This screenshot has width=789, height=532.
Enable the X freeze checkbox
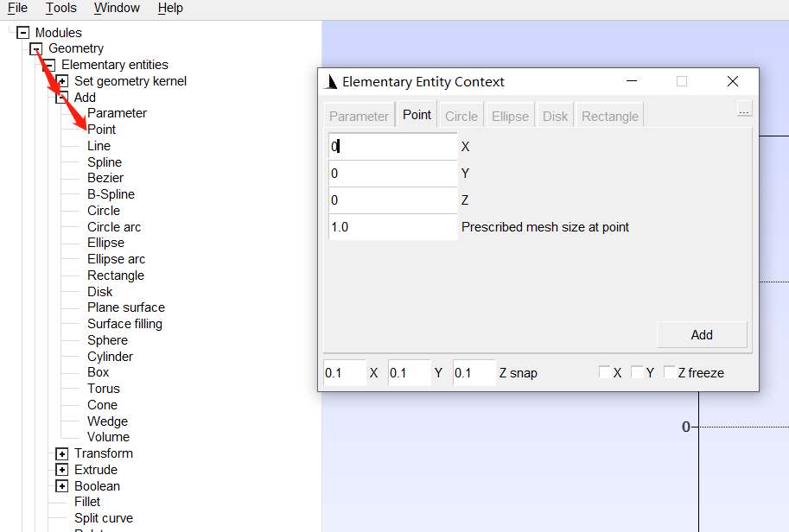[605, 372]
